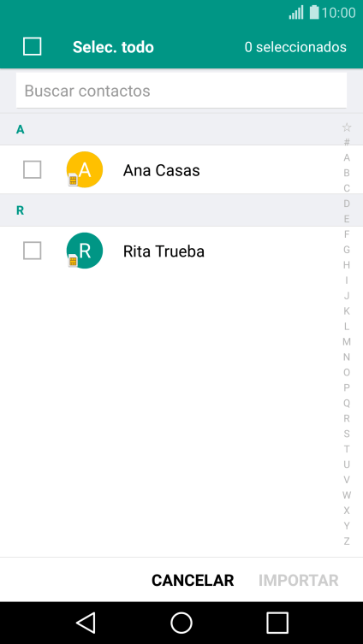This screenshot has width=363, height=644.
Task: Tap the battery status icon
Action: [x=314, y=12]
